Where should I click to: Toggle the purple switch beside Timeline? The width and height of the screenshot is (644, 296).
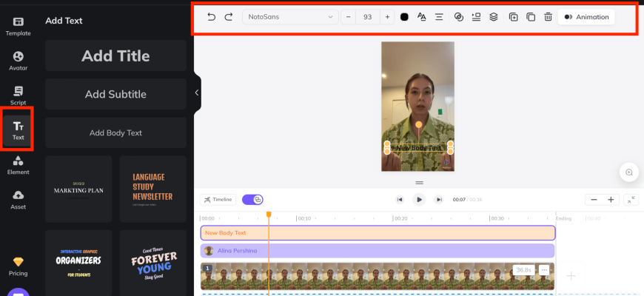tap(252, 200)
